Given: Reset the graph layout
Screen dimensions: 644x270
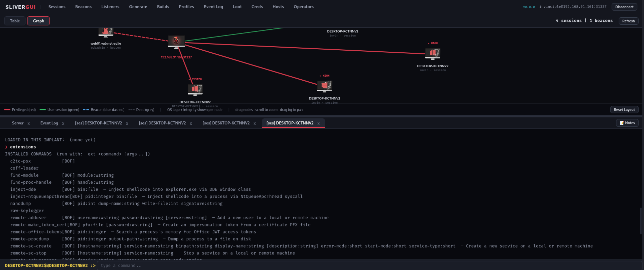Looking at the screenshot, I should [624, 110].
